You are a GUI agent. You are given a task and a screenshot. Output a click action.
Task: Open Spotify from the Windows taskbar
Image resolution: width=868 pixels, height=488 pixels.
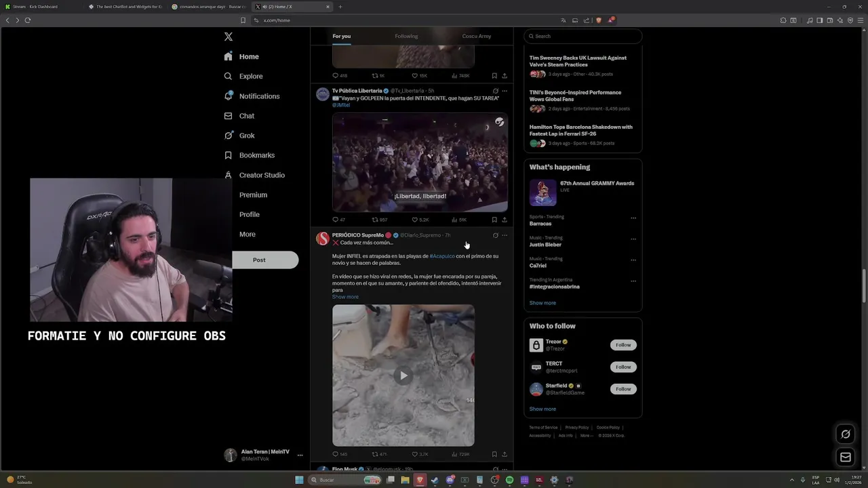(509, 480)
